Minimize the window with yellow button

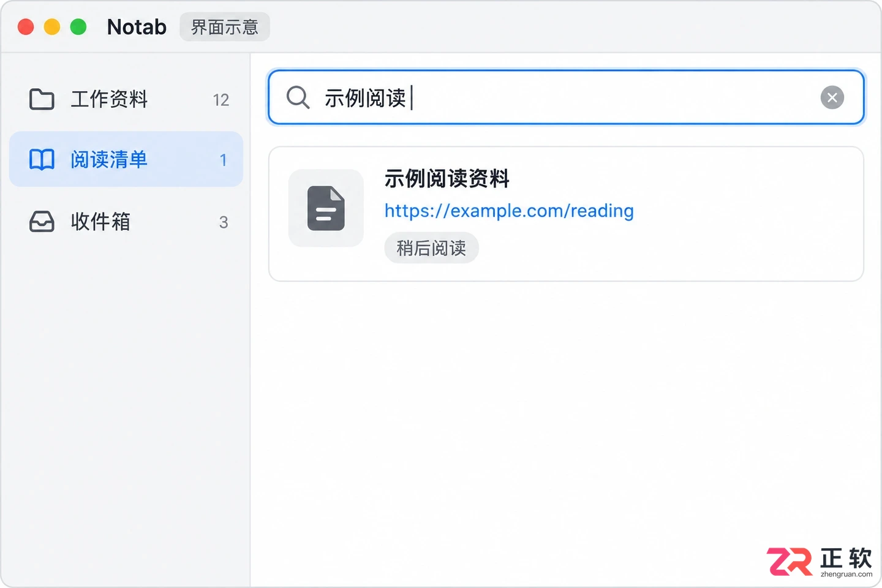tap(52, 27)
